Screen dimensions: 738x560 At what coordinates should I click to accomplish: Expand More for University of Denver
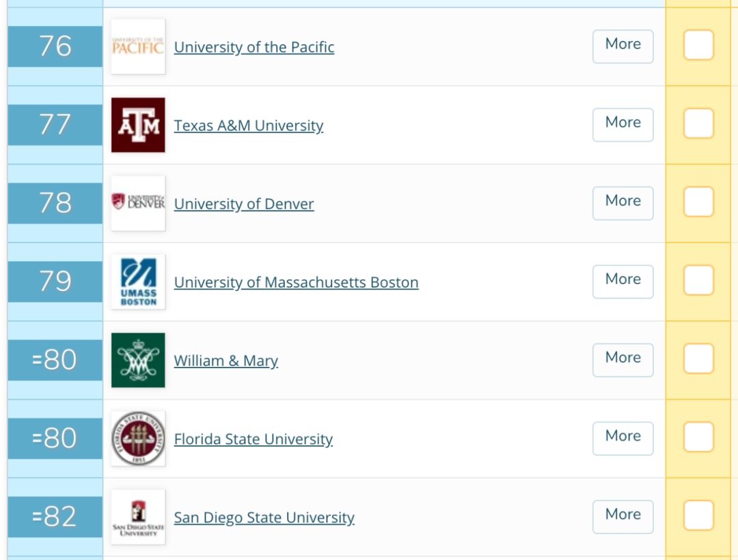[623, 203]
